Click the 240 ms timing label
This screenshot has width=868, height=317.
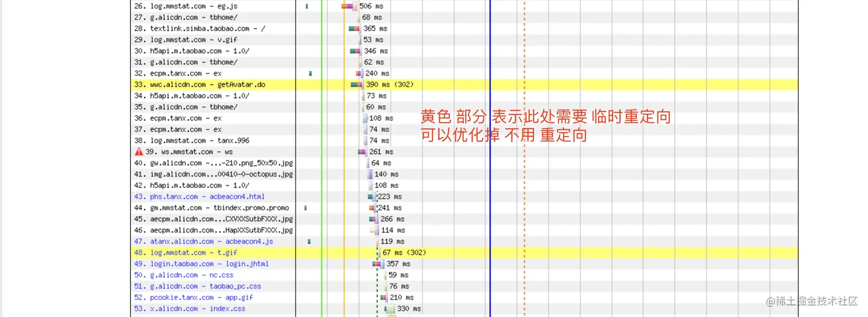pyautogui.click(x=377, y=73)
